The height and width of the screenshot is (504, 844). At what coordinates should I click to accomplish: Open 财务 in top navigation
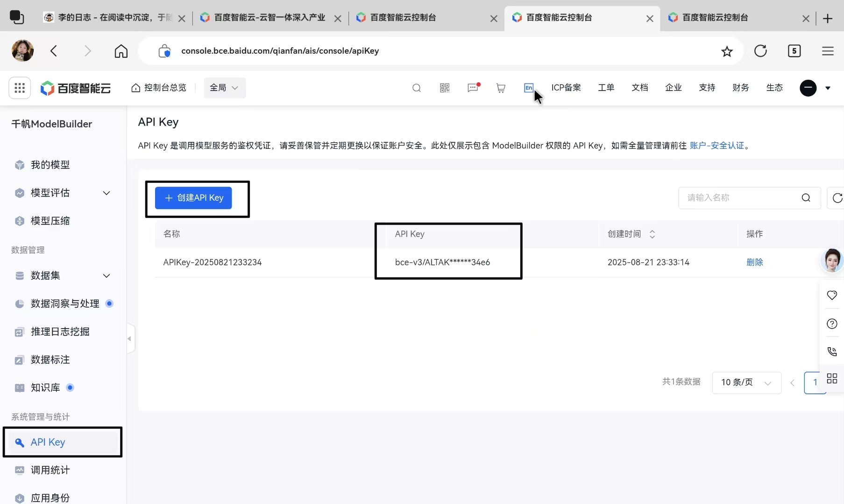[741, 88]
